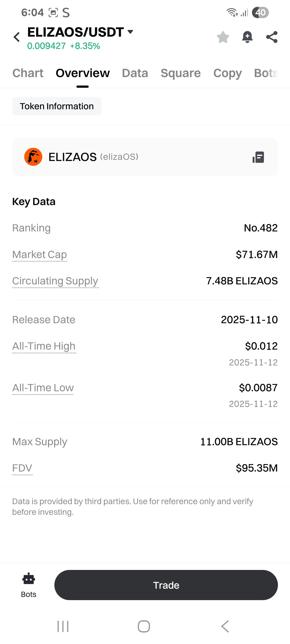Tap the share icon
The height and width of the screenshot is (644, 290).
(x=272, y=37)
